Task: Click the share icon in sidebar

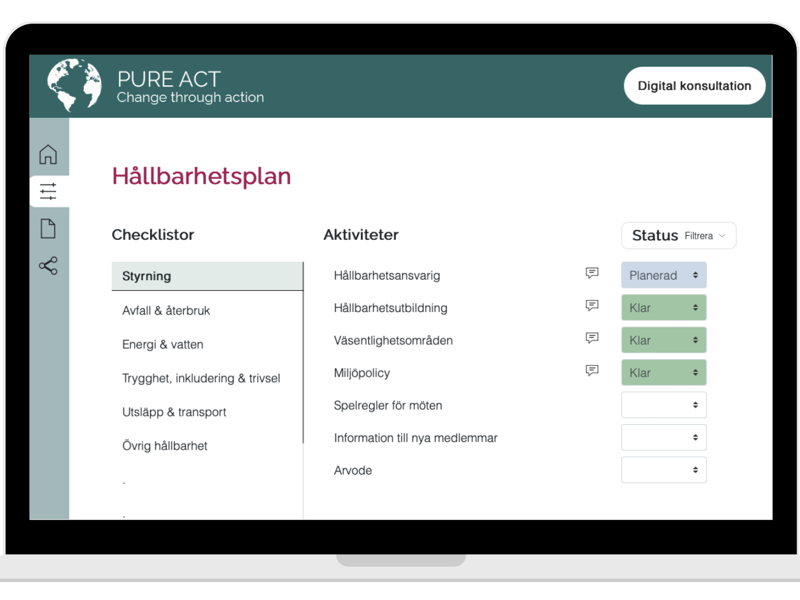Action: pyautogui.click(x=48, y=266)
